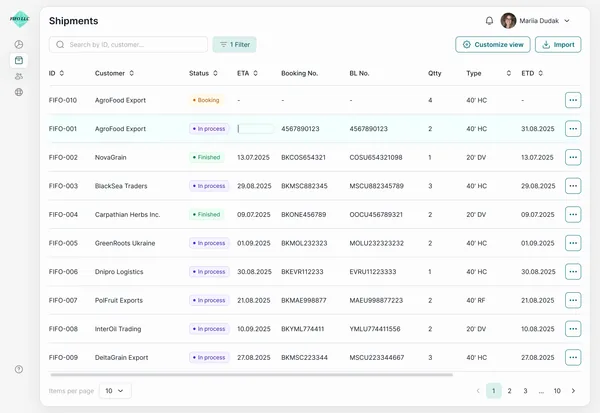Screen dimensions: 600x413
Task: Open actions menu for FIFO-005 row
Action: (x=573, y=243)
